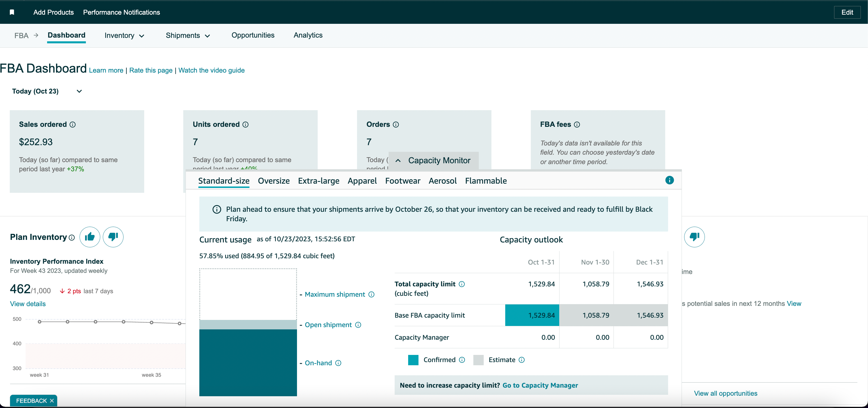868x408 pixels.
Task: Select the Extra-large tab
Action: (319, 181)
